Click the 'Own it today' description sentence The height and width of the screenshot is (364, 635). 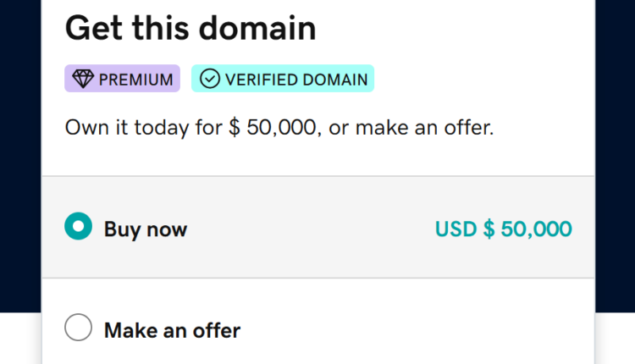279,129
